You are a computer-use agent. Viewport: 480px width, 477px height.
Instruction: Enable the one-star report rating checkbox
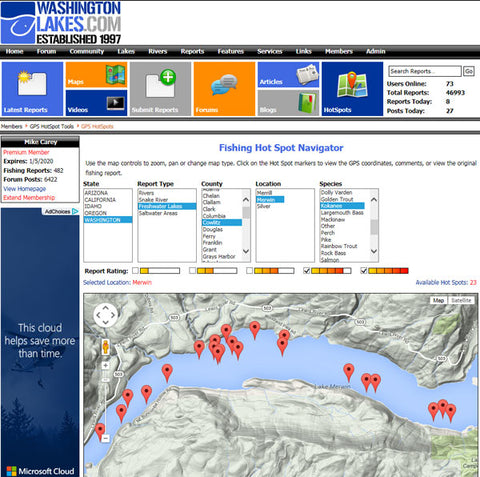point(135,271)
